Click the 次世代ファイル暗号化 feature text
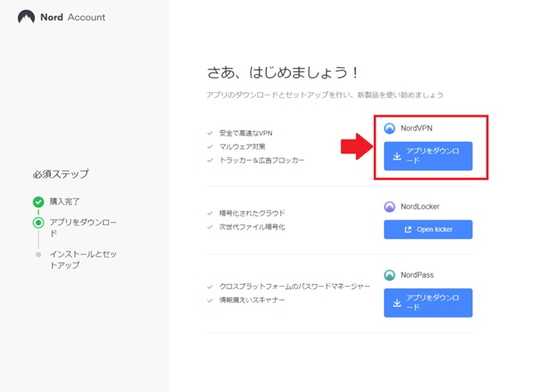This screenshot has width=557, height=392. pyautogui.click(x=252, y=227)
